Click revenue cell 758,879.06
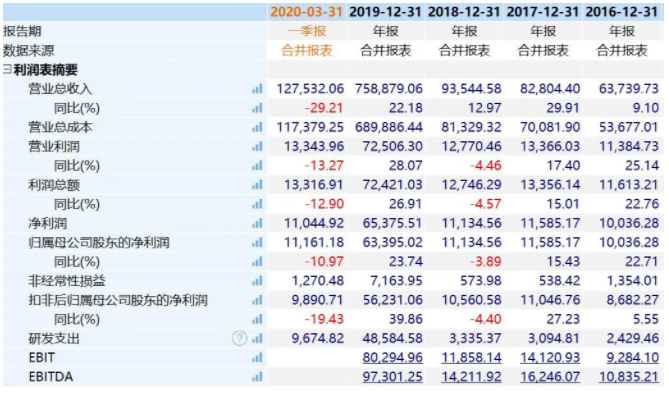Viewport: 669px width, 397px height. click(389, 89)
